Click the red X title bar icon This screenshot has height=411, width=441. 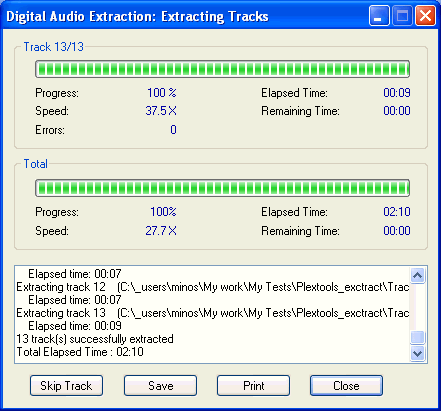(x=425, y=16)
